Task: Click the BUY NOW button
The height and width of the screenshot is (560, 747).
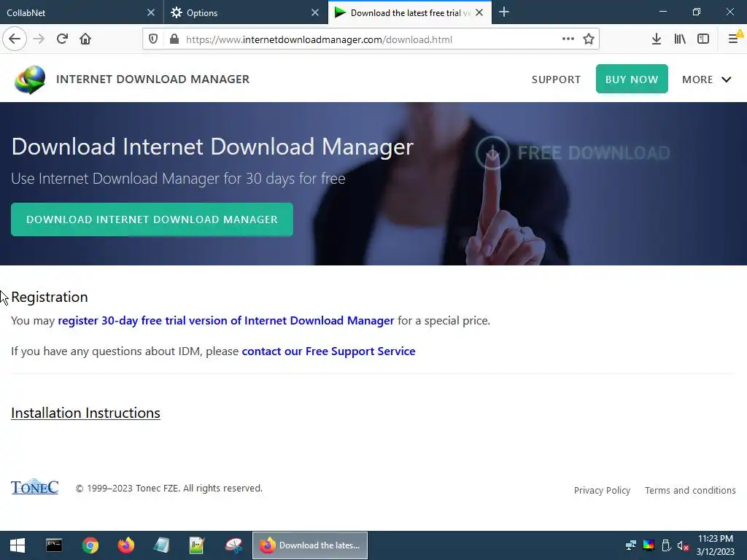Action: coord(632,79)
